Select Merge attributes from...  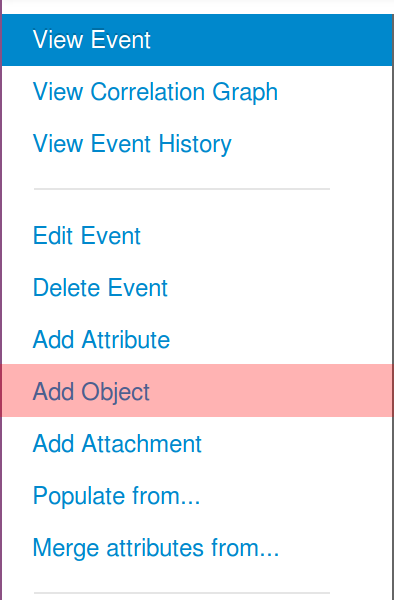point(197,548)
